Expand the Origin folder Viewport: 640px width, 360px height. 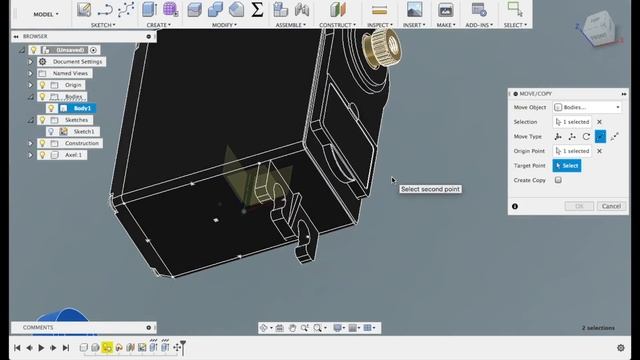pyautogui.click(x=30, y=85)
